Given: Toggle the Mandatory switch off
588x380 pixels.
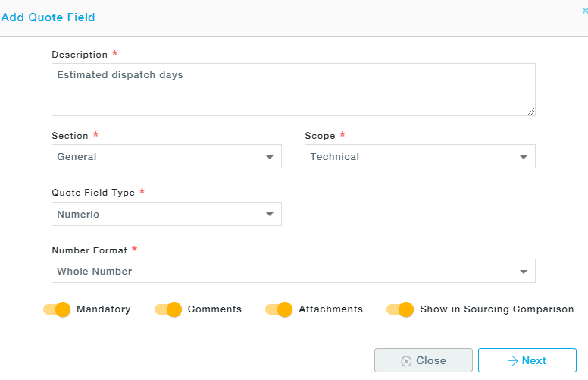Looking at the screenshot, I should point(57,309).
